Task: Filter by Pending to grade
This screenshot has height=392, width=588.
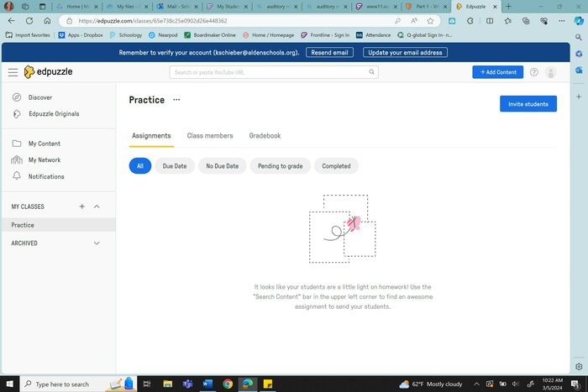Action: tap(281, 166)
